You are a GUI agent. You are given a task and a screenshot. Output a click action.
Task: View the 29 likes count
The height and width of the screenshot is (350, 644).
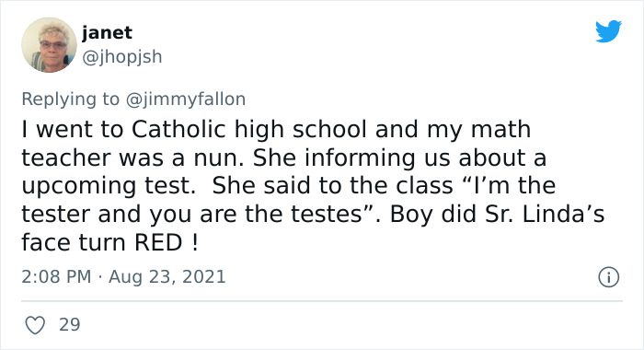pyautogui.click(x=69, y=324)
